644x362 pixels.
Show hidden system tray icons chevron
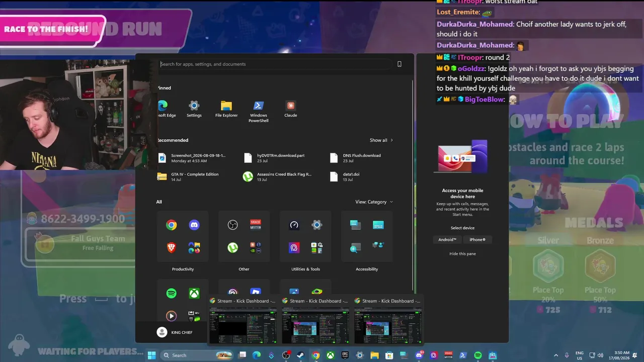[556, 355]
